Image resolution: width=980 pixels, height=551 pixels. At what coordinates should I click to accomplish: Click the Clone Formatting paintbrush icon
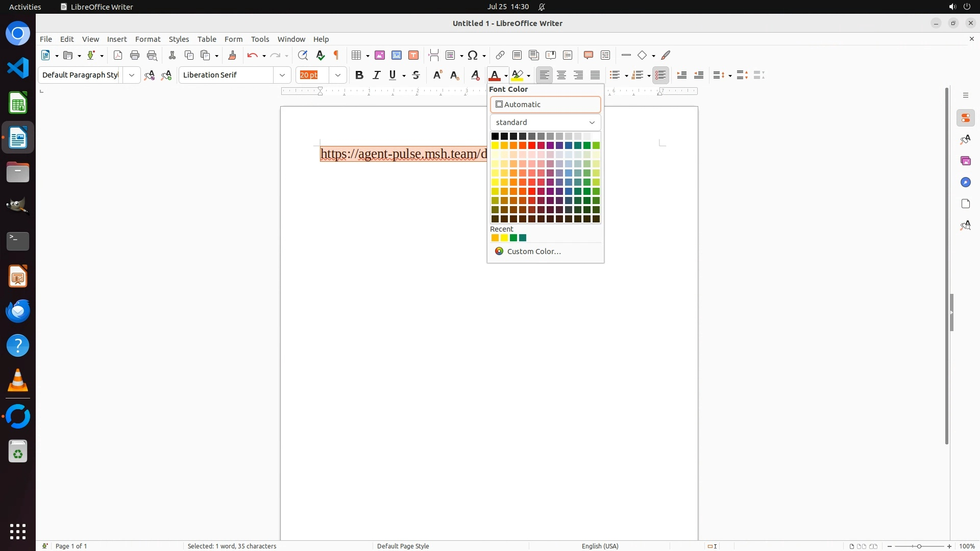click(x=232, y=55)
